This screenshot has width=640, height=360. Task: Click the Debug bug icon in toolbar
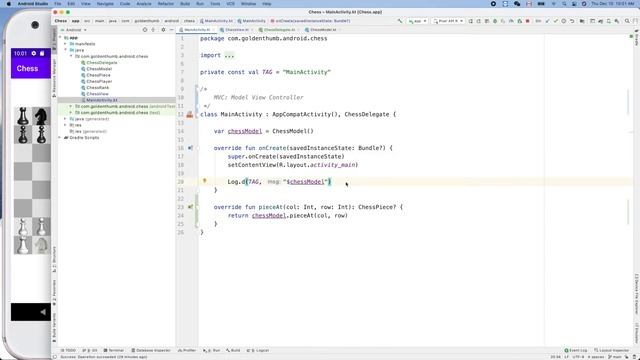tap(495, 21)
